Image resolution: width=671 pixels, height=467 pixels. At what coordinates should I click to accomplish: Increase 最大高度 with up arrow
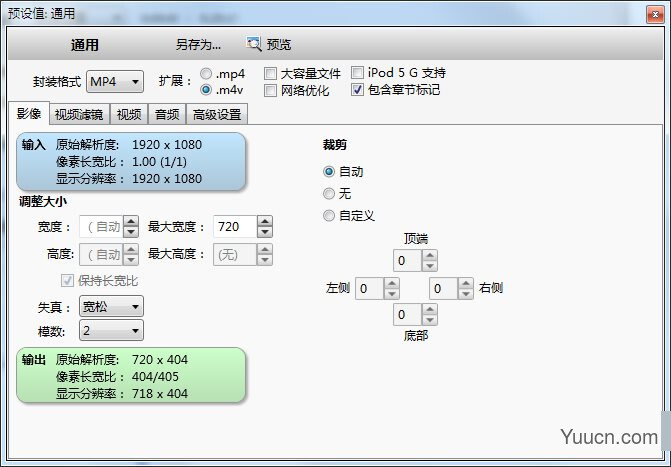point(265,249)
